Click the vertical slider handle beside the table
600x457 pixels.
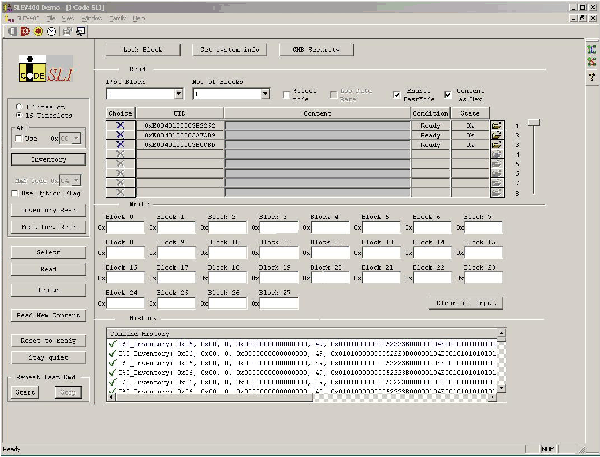click(534, 121)
